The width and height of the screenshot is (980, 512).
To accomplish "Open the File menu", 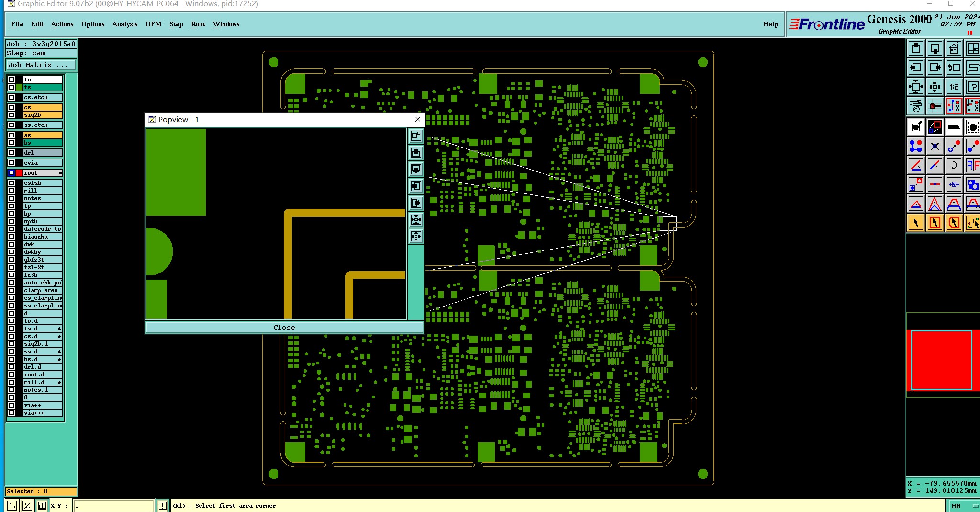I will coord(17,24).
